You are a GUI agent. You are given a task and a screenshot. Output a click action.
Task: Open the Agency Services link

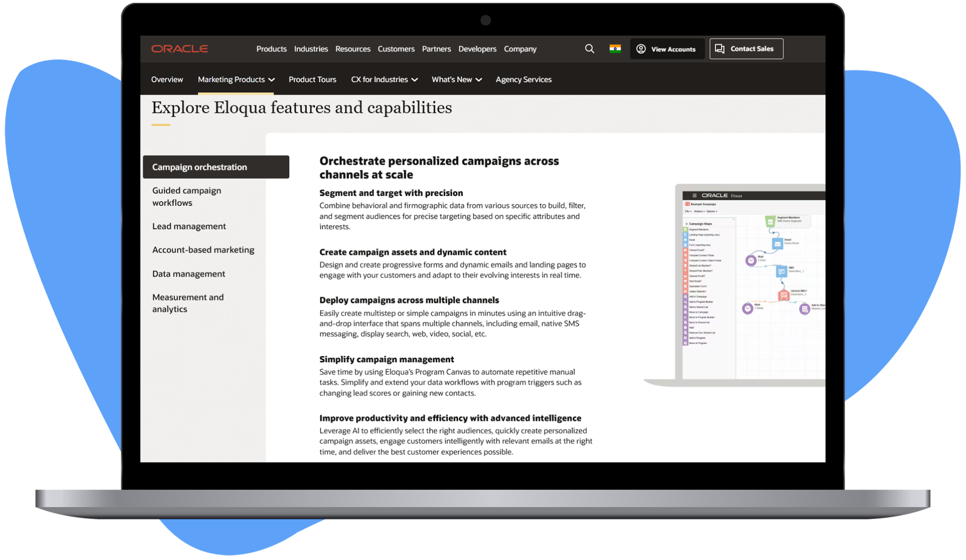click(523, 79)
